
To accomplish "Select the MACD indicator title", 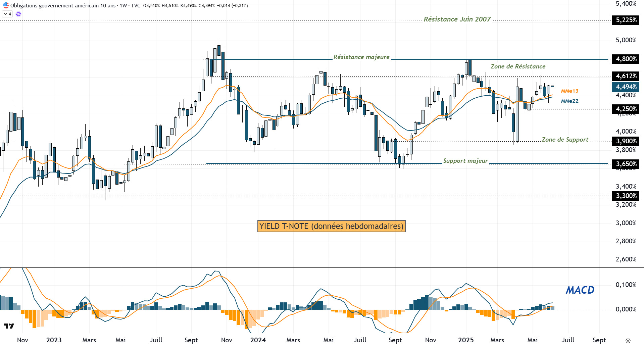I will click(580, 290).
